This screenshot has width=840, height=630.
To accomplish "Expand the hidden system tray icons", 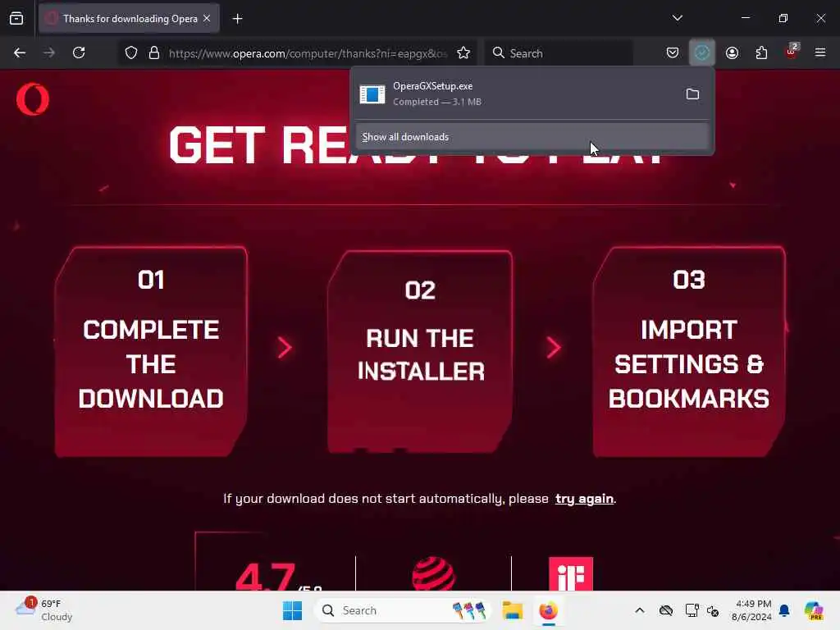I will [x=640, y=610].
